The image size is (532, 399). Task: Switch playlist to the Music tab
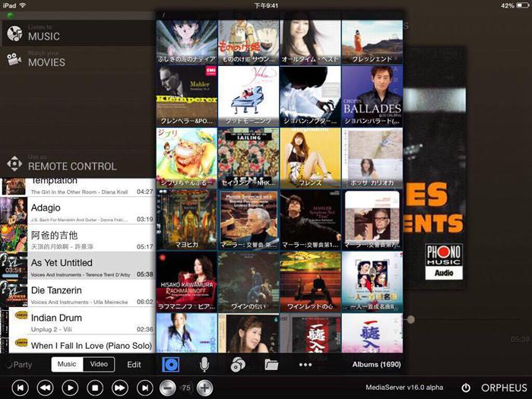pyautogui.click(x=67, y=364)
